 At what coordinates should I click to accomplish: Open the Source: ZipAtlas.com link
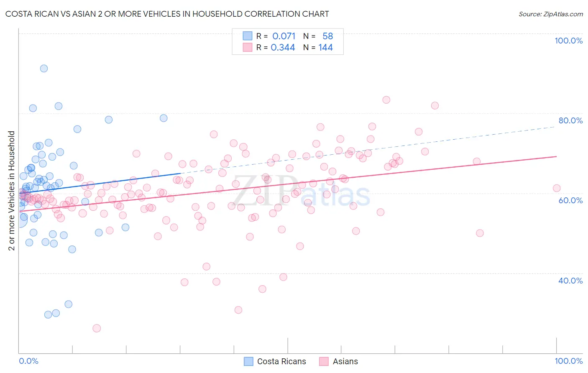tap(551, 14)
